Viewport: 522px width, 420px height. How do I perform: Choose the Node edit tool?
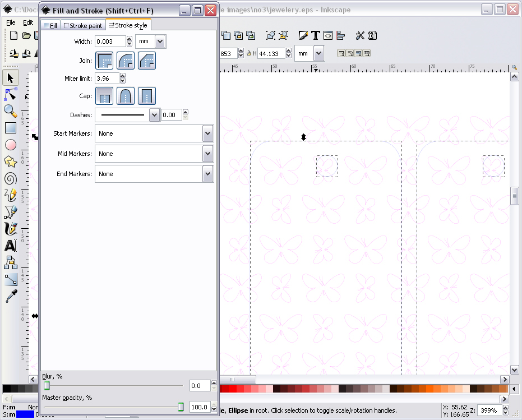coord(10,95)
